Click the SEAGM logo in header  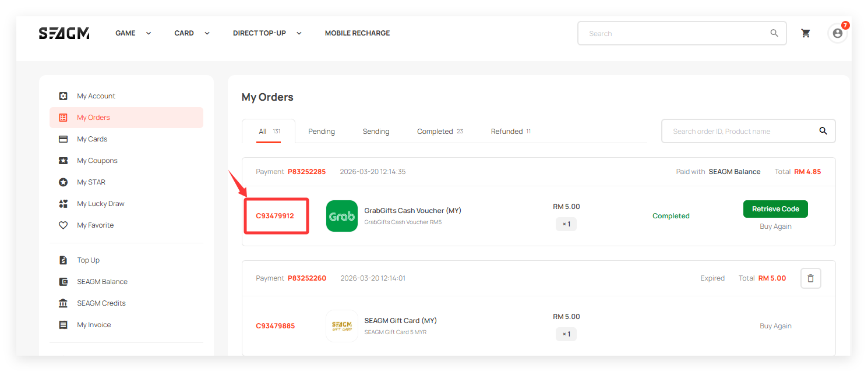pyautogui.click(x=64, y=33)
